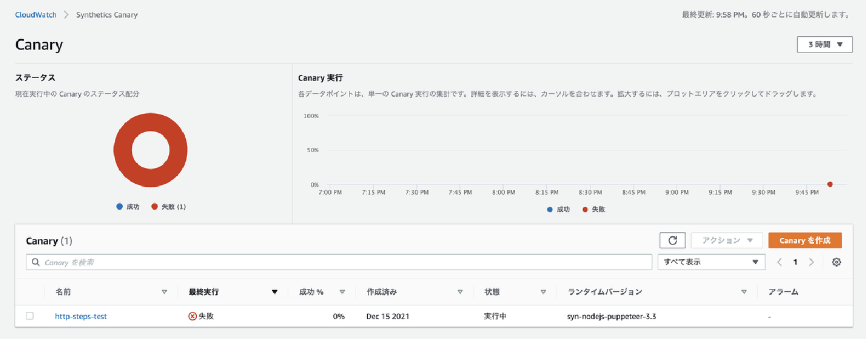This screenshot has width=868, height=339.
Task: Click the 50% y-axis label
Action: [x=312, y=150]
